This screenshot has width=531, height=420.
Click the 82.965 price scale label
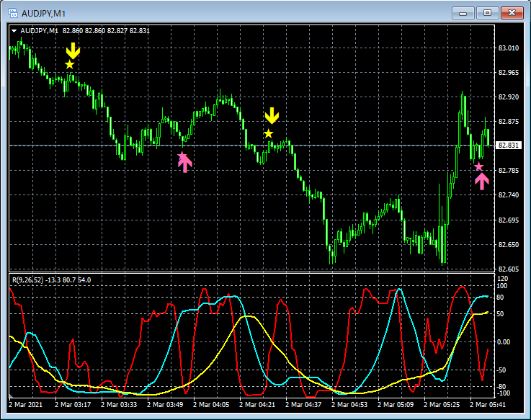coord(509,73)
